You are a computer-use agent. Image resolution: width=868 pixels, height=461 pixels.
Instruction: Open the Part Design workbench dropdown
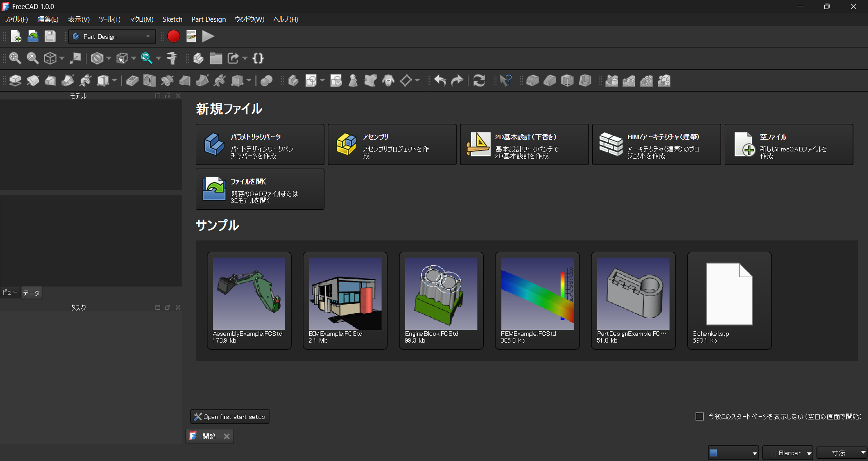click(x=112, y=37)
